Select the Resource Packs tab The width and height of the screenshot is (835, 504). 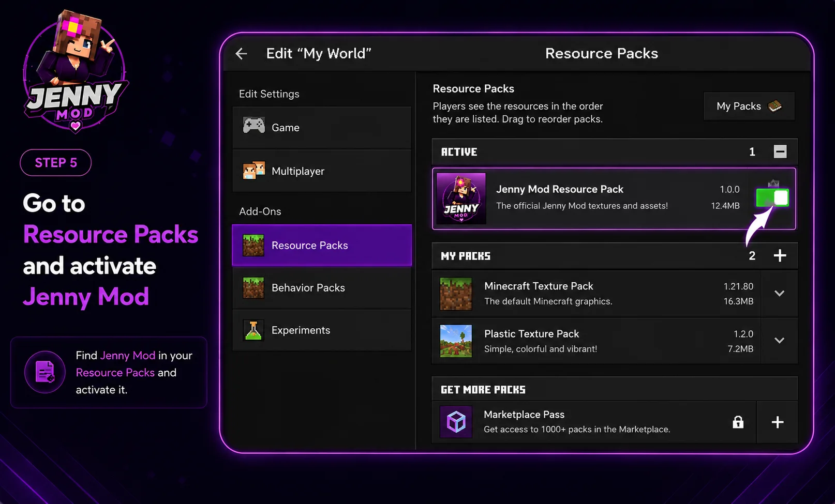322,246
